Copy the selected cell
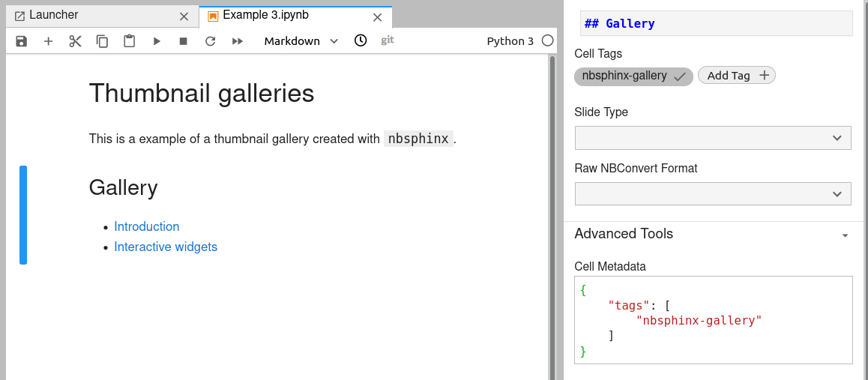Screen dimensions: 868x380 tap(102, 41)
